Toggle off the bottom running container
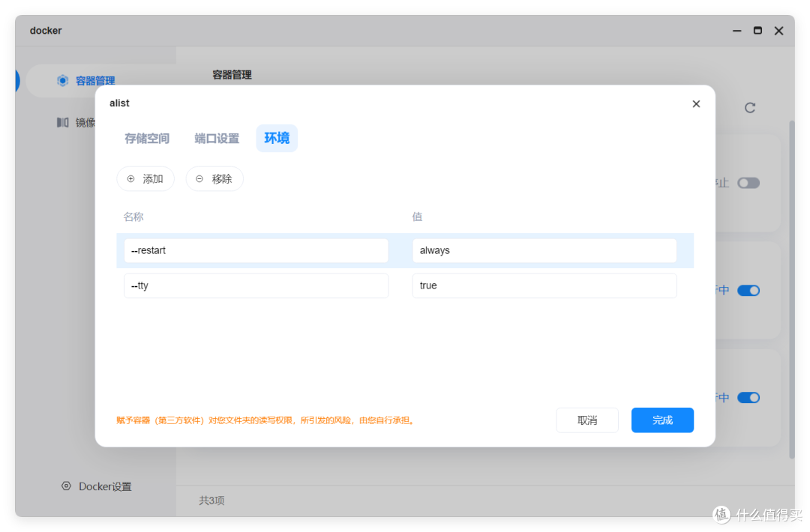 [x=748, y=397]
